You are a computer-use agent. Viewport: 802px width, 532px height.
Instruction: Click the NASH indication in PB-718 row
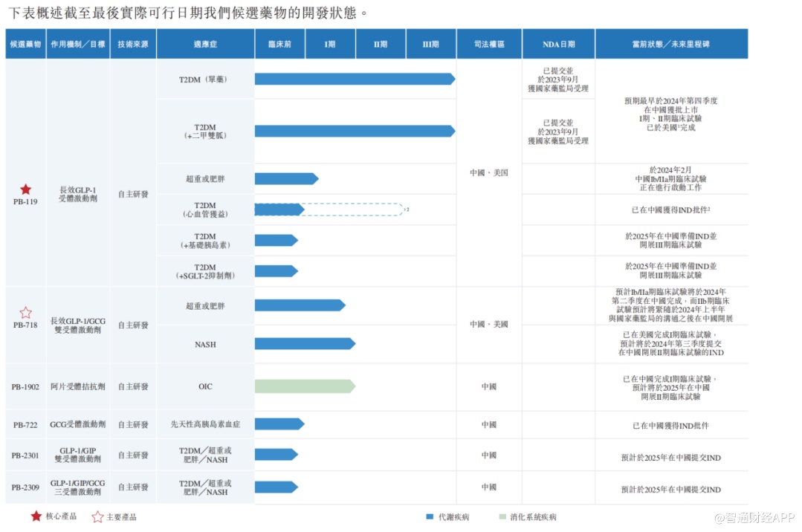pyautogui.click(x=205, y=345)
